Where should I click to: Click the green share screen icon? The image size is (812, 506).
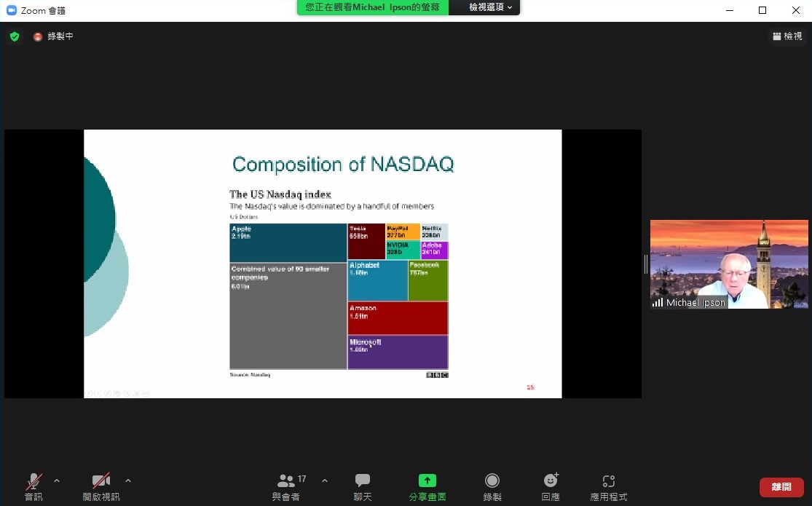tap(427, 481)
